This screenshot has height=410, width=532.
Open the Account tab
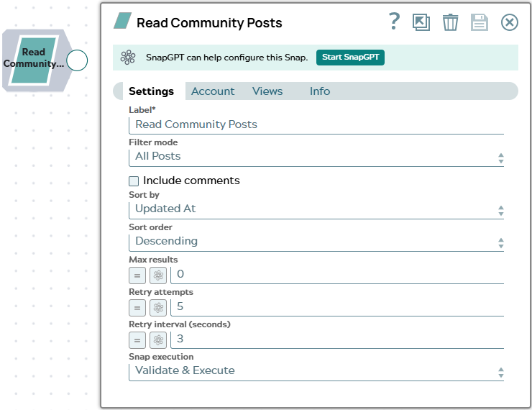click(x=213, y=91)
